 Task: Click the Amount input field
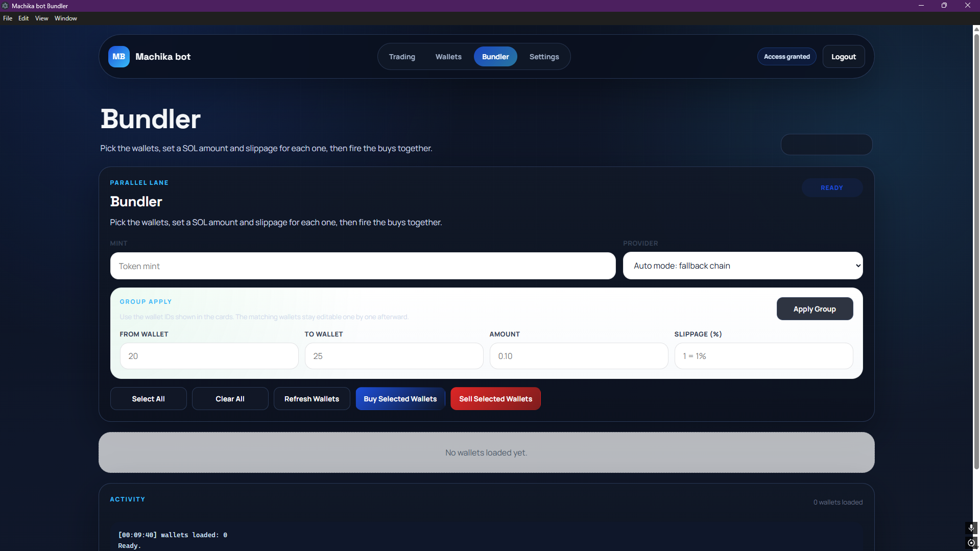click(x=579, y=356)
